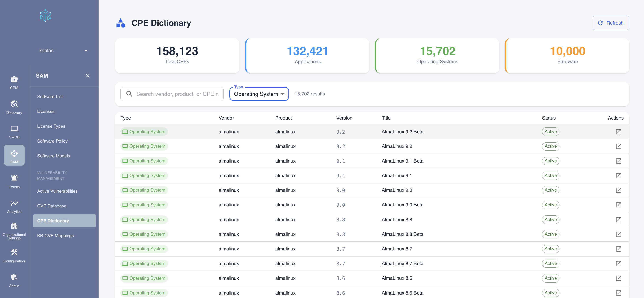Open the CMDB laptop icon
The image size is (644, 298).
coord(14,129)
